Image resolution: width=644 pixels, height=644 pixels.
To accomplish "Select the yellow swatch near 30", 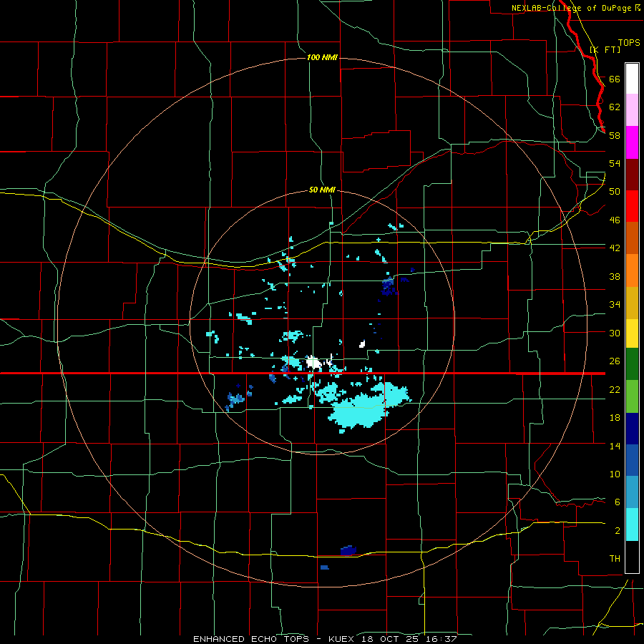I will click(x=632, y=333).
